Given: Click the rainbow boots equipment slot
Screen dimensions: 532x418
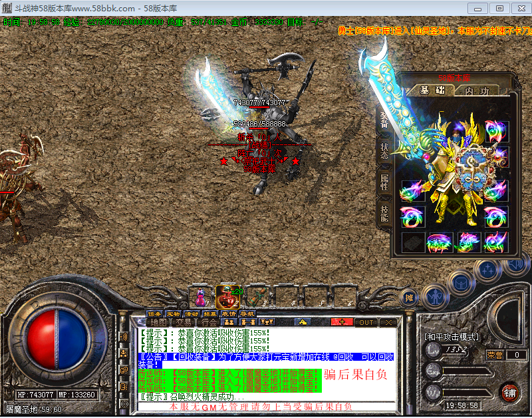Looking at the screenshot, I should 468,242.
